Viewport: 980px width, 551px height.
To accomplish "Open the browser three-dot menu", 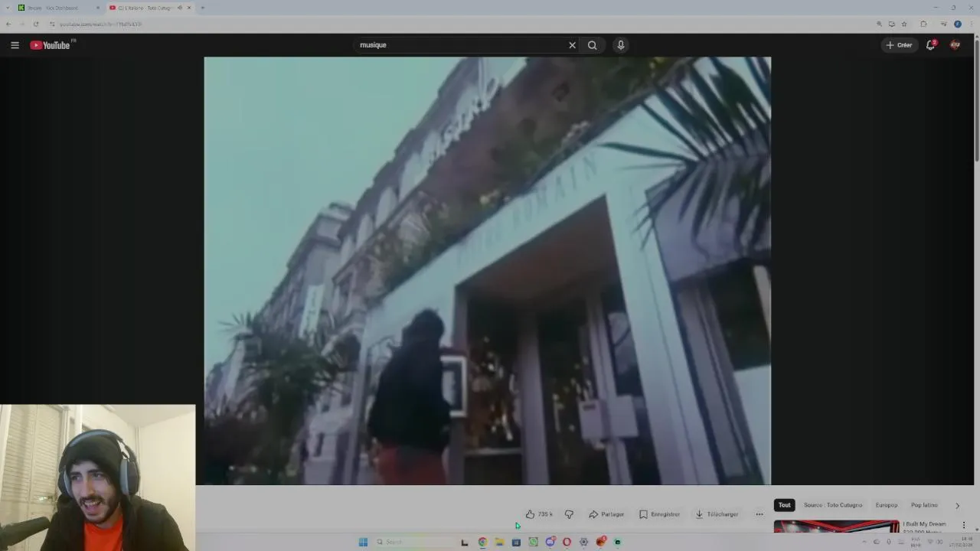I will pos(971,24).
